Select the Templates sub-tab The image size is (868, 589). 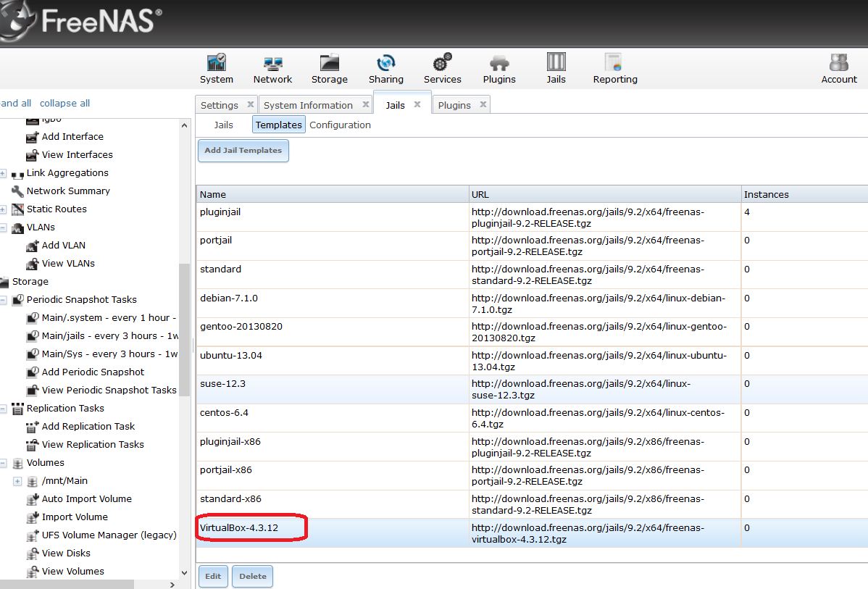click(278, 125)
